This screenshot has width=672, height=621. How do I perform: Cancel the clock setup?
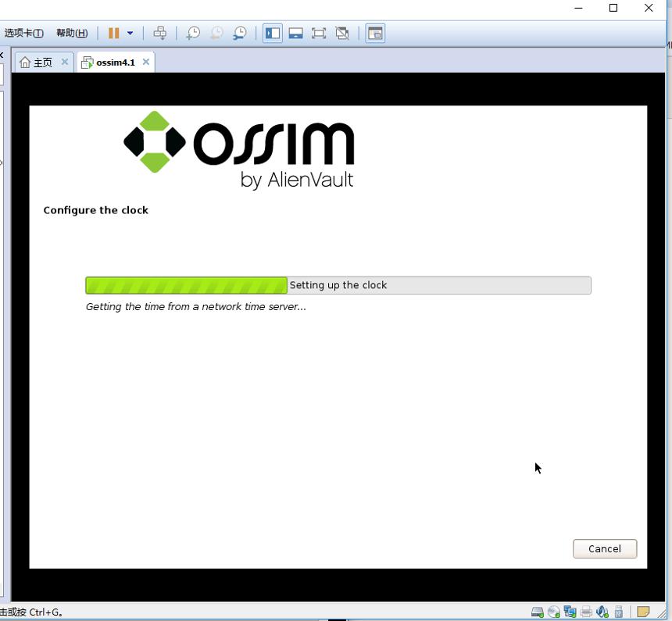click(605, 548)
